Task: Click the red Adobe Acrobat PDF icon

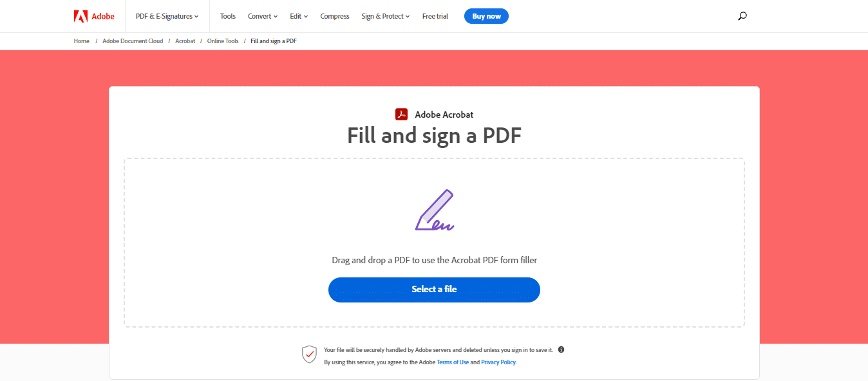Action: [x=402, y=115]
